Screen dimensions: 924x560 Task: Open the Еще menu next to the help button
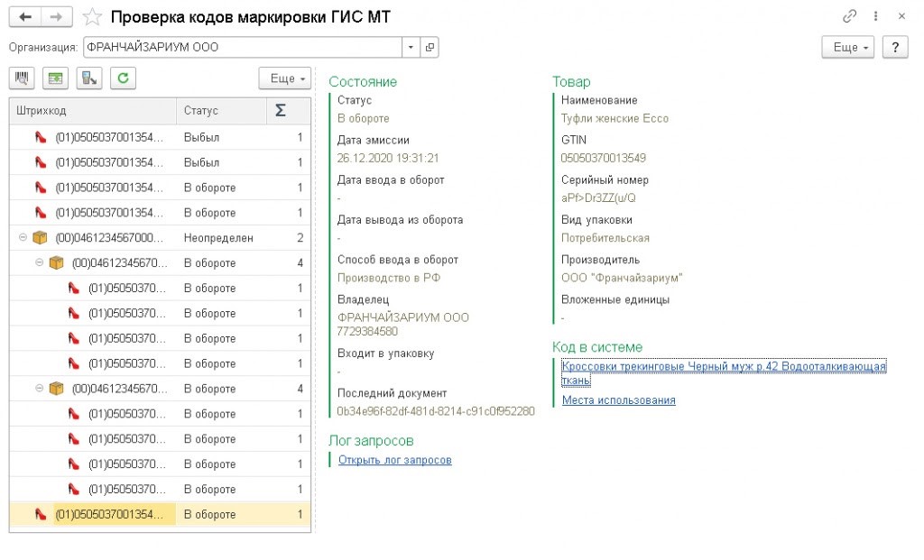848,48
